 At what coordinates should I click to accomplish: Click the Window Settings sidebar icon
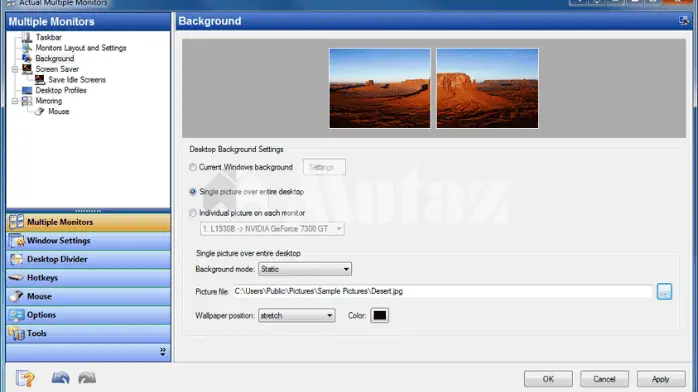(16, 241)
